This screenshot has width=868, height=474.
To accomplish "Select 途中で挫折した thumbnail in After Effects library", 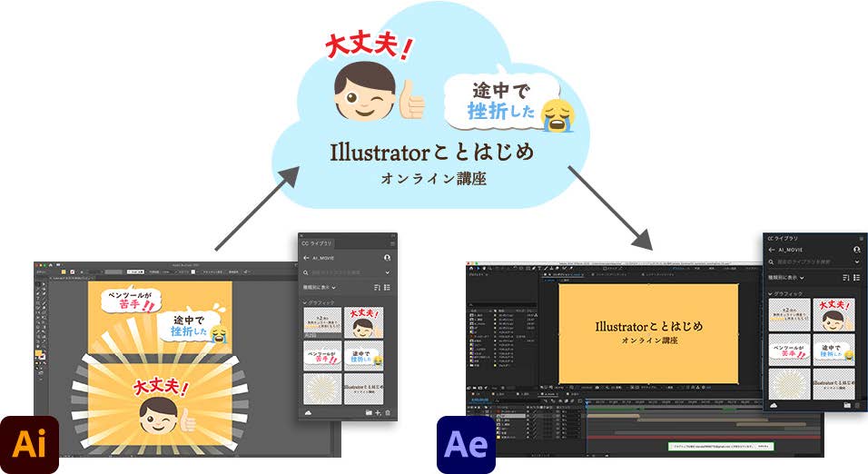I will 833,350.
